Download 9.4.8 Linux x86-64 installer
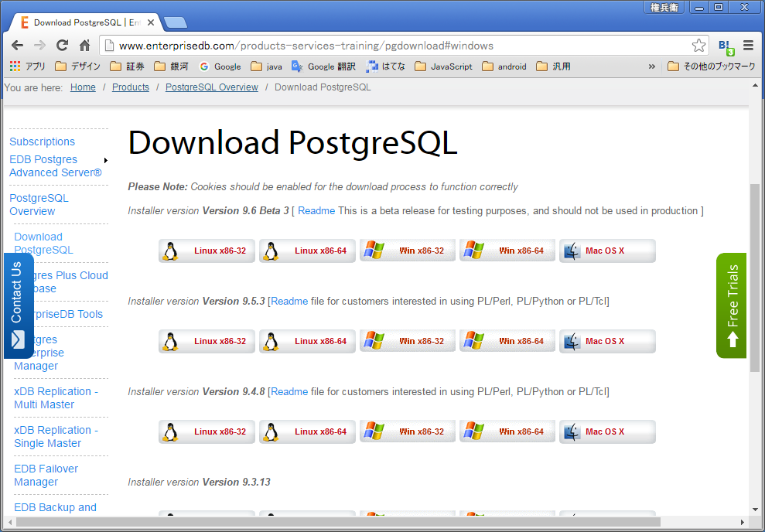 (307, 431)
